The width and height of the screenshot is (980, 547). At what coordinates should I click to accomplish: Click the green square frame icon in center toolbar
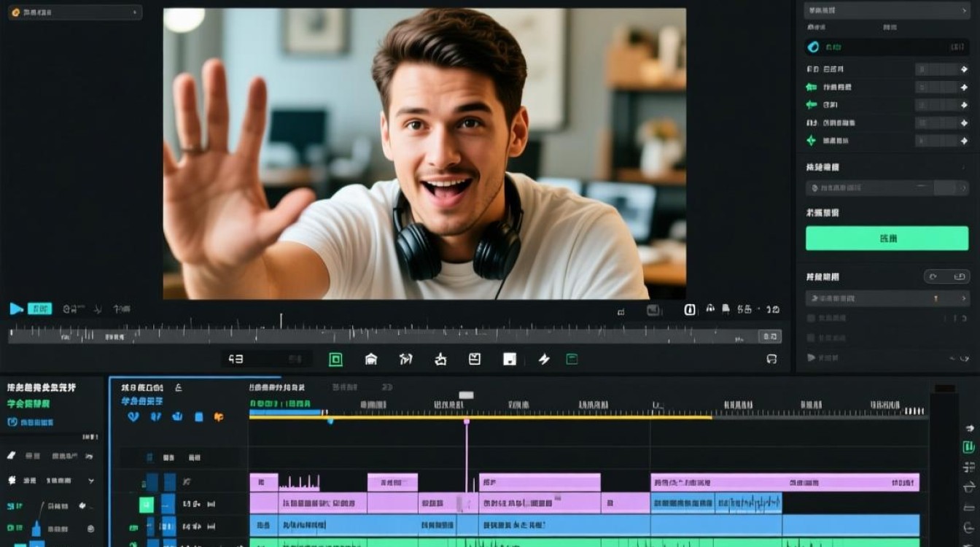[x=335, y=359]
